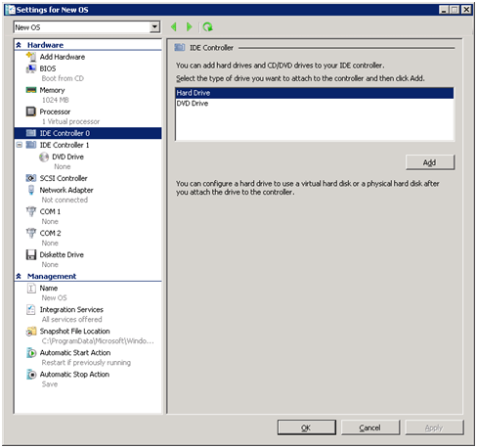The image size is (477, 448).
Task: Choose DVD Drive in the drive type list
Action: pos(315,104)
